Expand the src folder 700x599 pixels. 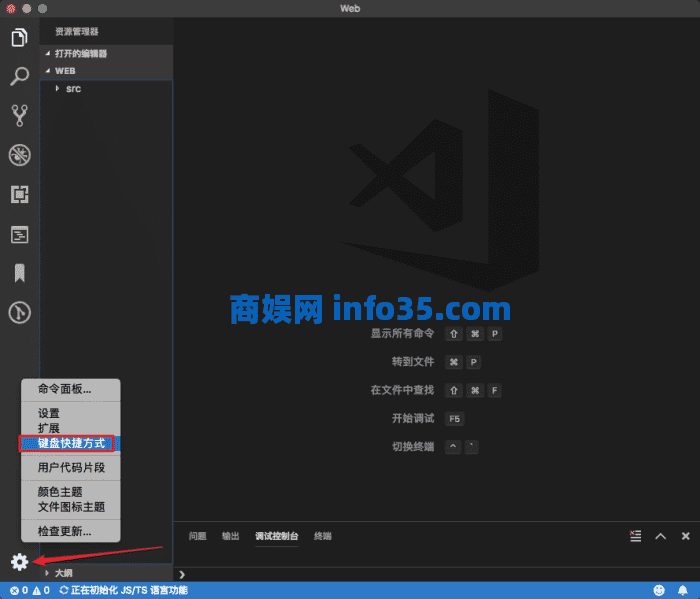[x=106, y=89]
